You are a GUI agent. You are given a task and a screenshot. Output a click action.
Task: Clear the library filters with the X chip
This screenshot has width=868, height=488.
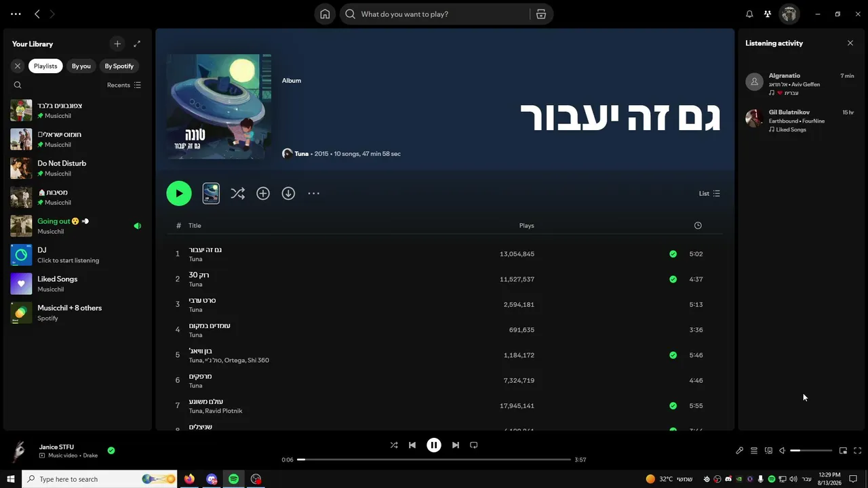(18, 66)
